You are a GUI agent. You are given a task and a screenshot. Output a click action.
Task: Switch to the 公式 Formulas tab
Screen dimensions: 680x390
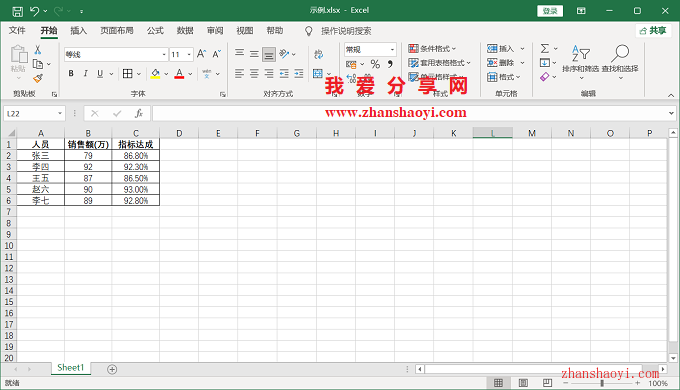[155, 30]
